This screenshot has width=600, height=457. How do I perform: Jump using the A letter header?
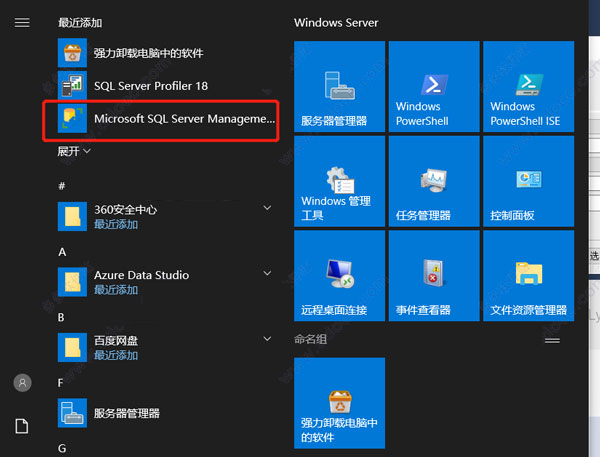[x=62, y=252]
